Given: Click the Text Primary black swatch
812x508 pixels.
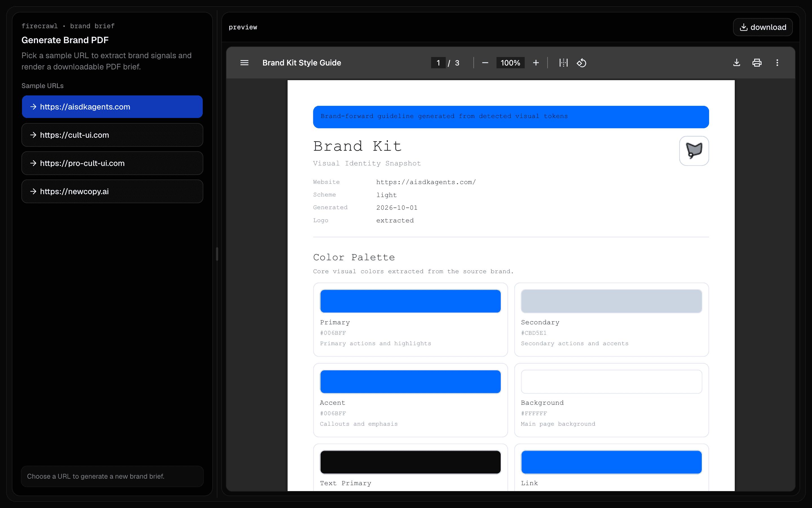Looking at the screenshot, I should pos(410,462).
